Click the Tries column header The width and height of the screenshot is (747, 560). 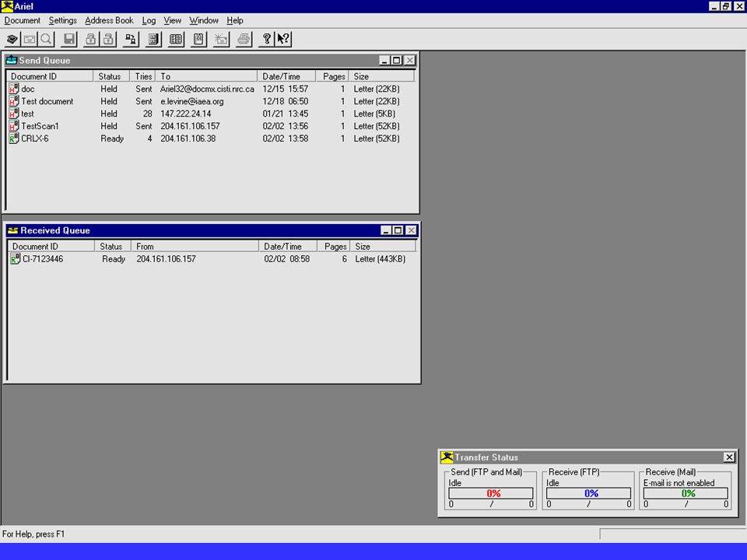[x=143, y=76]
